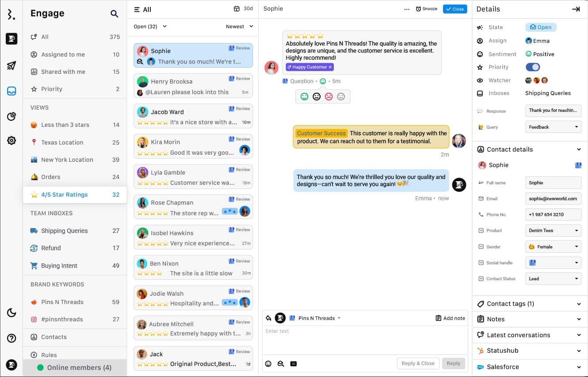Collapse the Details panel arrow icon

576,9
